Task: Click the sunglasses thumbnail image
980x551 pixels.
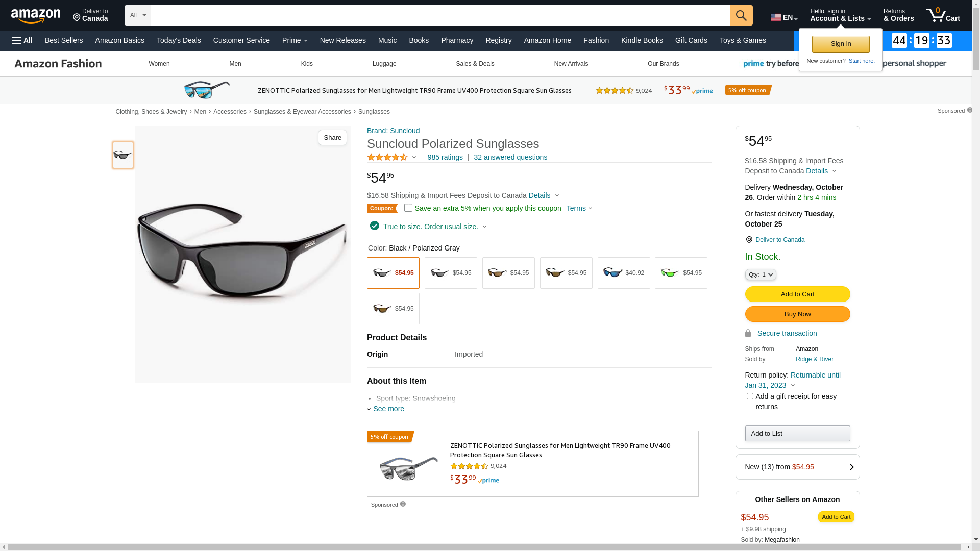Action: tap(123, 155)
